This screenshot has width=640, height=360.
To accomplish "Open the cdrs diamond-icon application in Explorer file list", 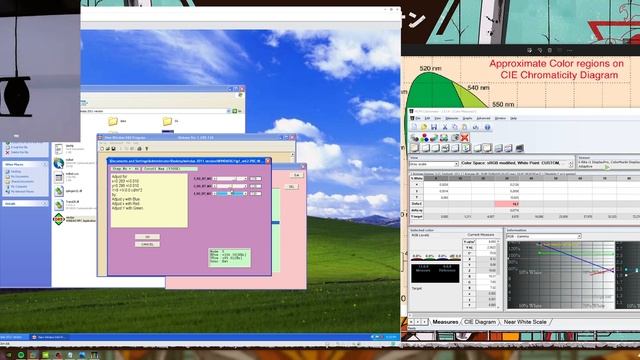I will [59, 219].
